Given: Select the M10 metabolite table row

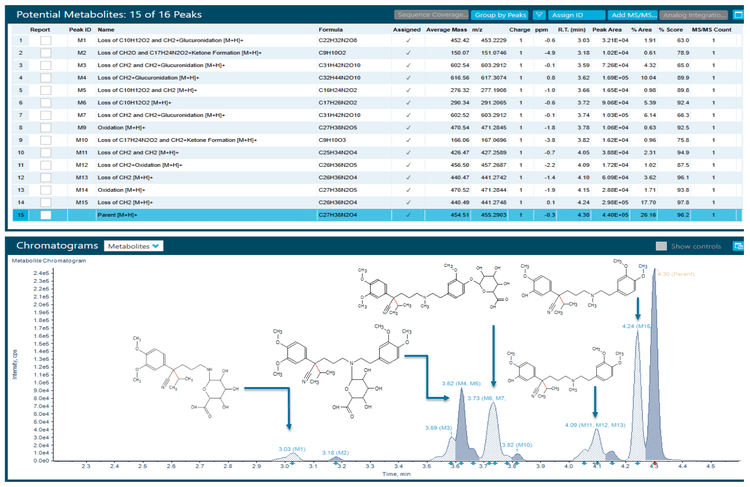Looking at the screenshot, I should 200,140.
